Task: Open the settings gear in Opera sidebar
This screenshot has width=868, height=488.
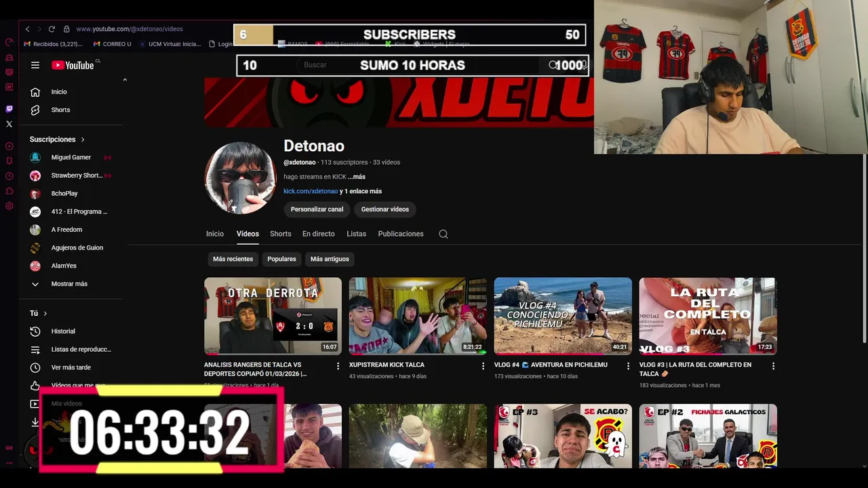Action: coord(9,206)
